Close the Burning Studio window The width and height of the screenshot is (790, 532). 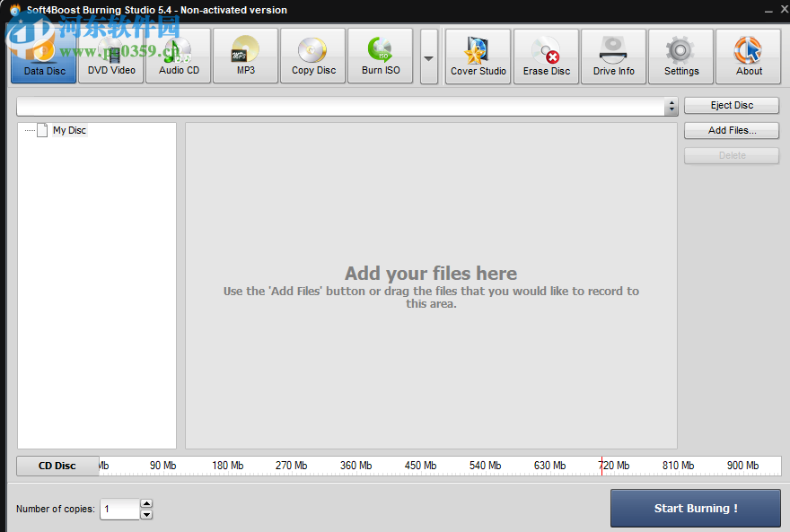[x=785, y=9]
